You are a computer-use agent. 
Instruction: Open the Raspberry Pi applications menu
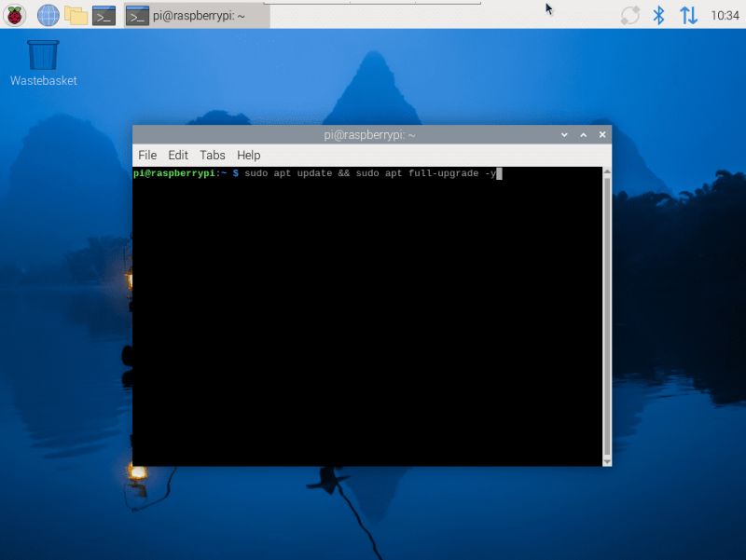tap(13, 14)
